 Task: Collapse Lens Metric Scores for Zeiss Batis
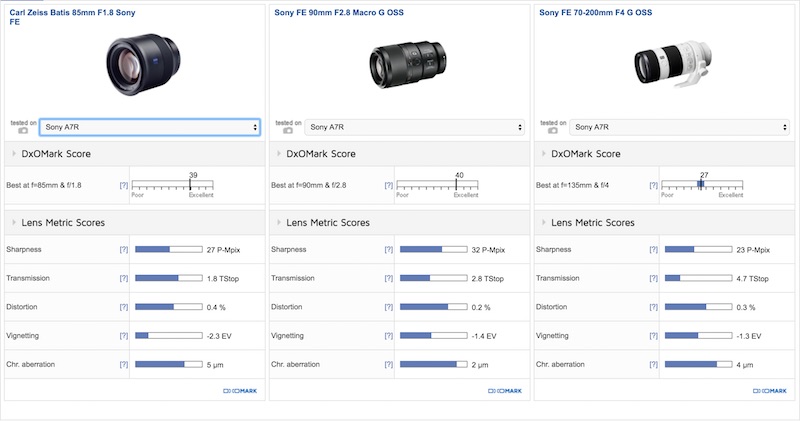click(14, 222)
